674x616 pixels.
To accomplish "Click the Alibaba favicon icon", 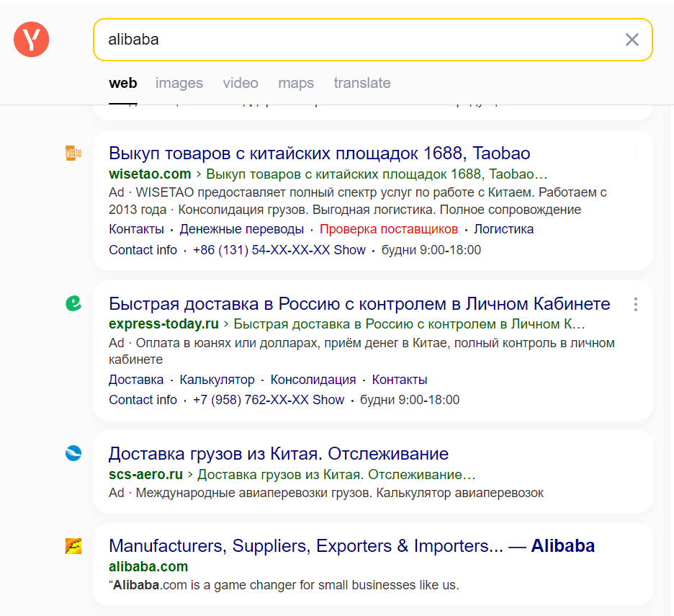I will [73, 546].
